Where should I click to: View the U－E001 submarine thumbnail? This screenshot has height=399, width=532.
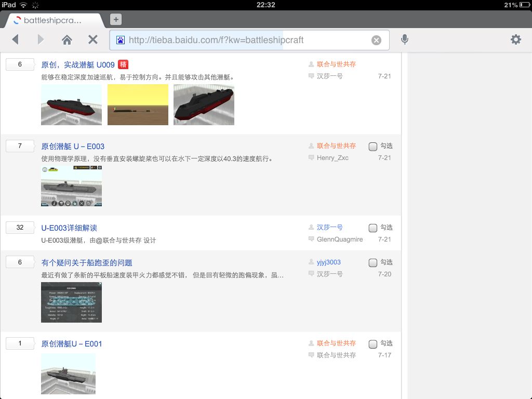point(68,374)
